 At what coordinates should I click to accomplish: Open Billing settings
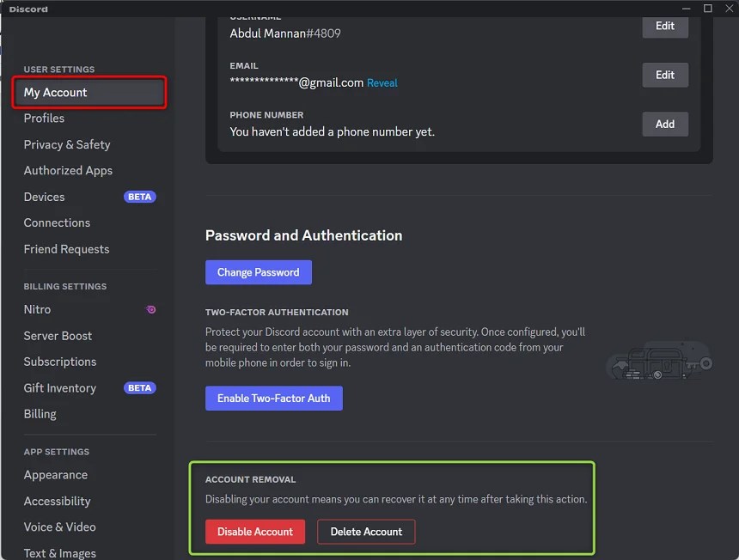point(40,413)
